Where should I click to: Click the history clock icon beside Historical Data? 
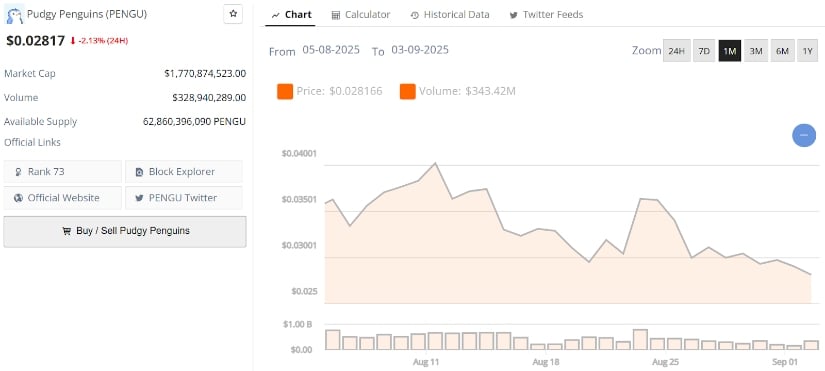415,15
